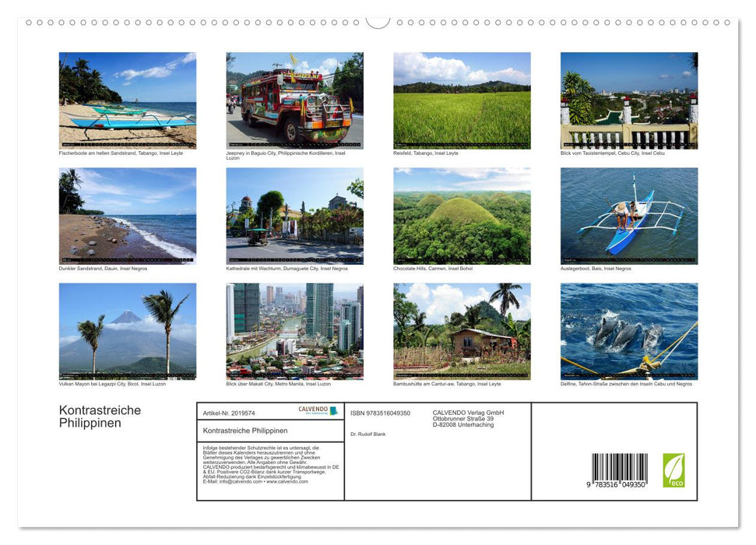Image resolution: width=756 pixels, height=545 pixels.
Task: Select the colorful Jeepney Baguio City photo
Action: pyautogui.click(x=295, y=100)
